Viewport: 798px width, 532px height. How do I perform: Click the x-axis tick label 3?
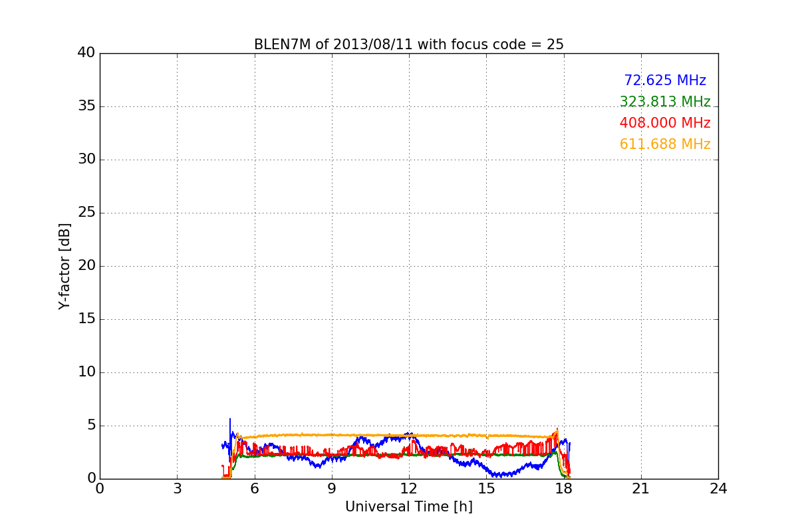tap(177, 489)
